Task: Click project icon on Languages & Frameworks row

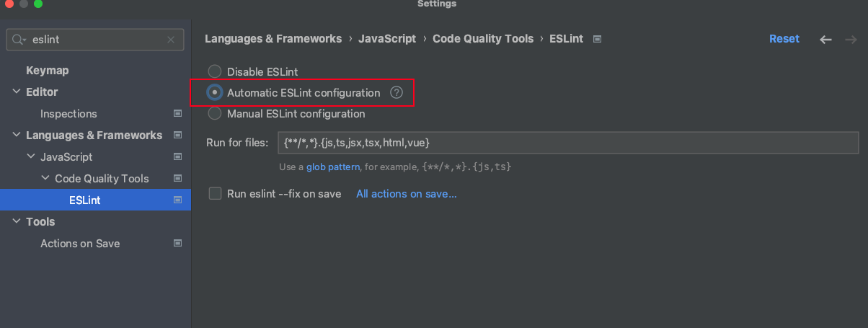Action: [x=177, y=135]
